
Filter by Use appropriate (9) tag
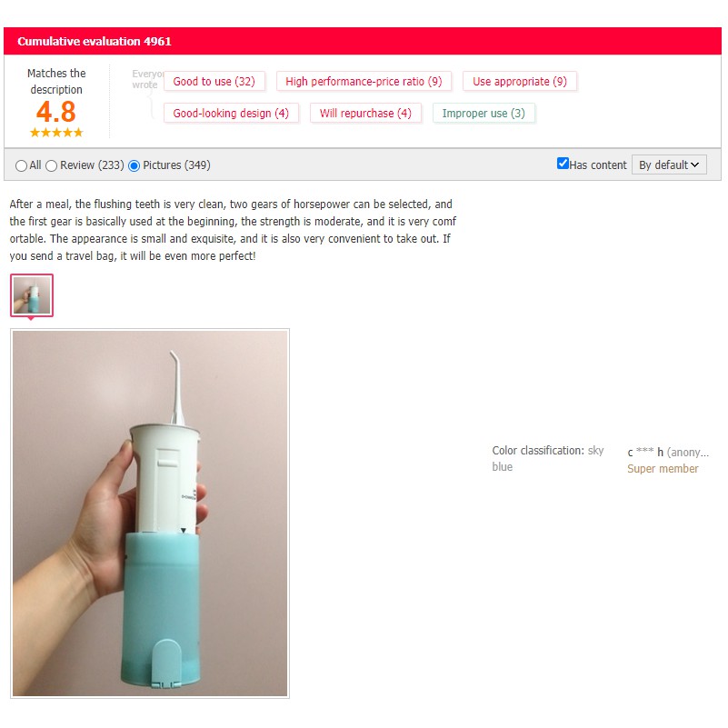pos(520,81)
